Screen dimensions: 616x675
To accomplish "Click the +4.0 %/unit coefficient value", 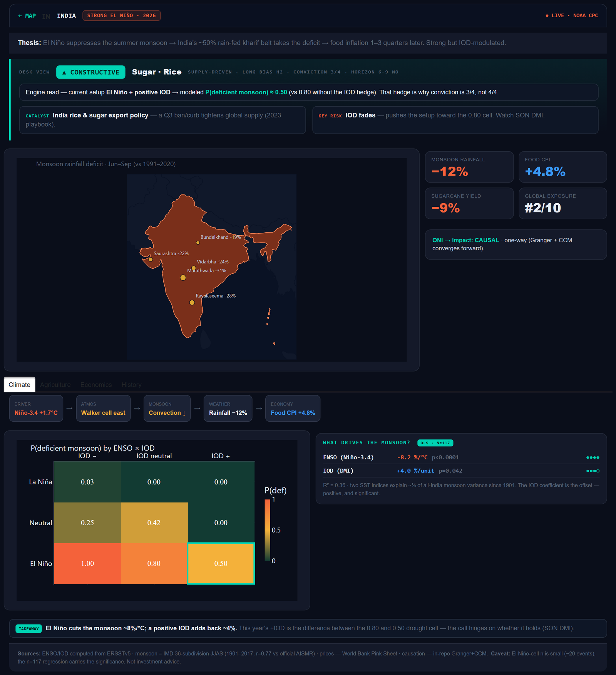I will point(415,471).
